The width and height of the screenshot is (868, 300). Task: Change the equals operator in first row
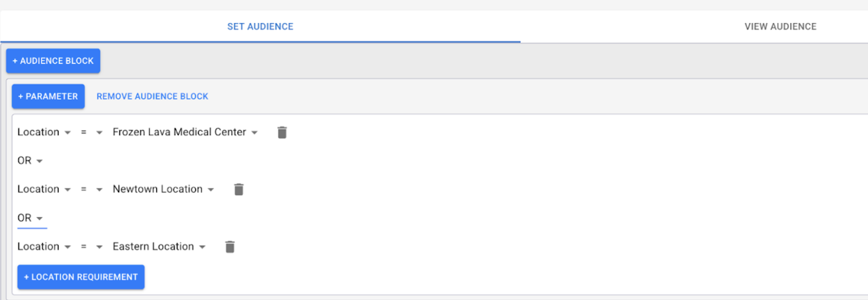[91, 132]
